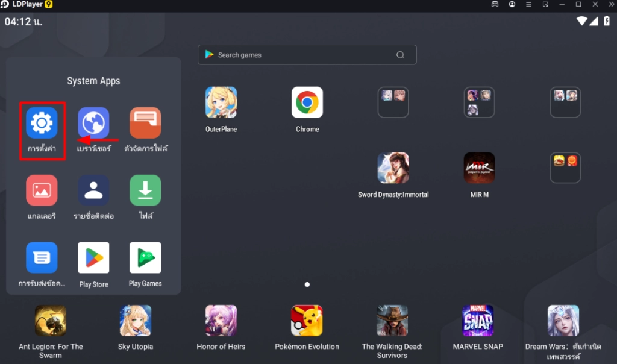Open LDPlayer gamepad keymapping icon
This screenshot has width=617, height=364.
click(x=495, y=4)
